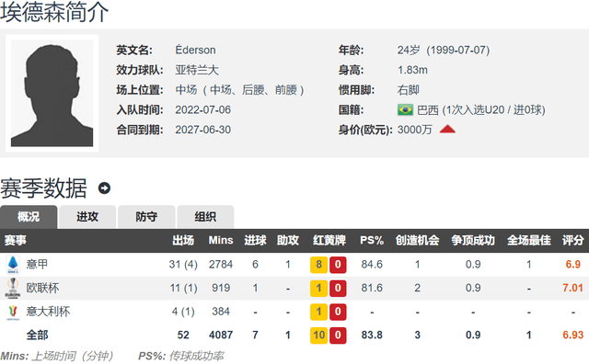
Task: Click pass success value 84.6
Action: click(372, 264)
